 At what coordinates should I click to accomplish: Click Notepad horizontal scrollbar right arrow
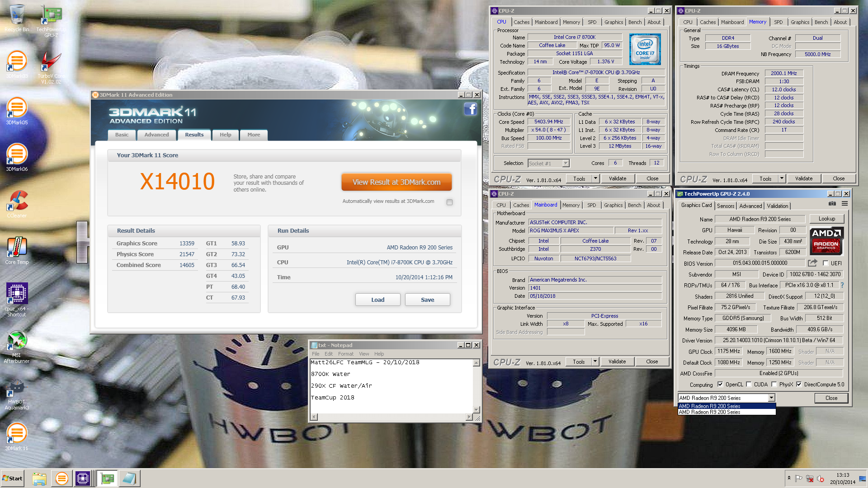pos(470,417)
